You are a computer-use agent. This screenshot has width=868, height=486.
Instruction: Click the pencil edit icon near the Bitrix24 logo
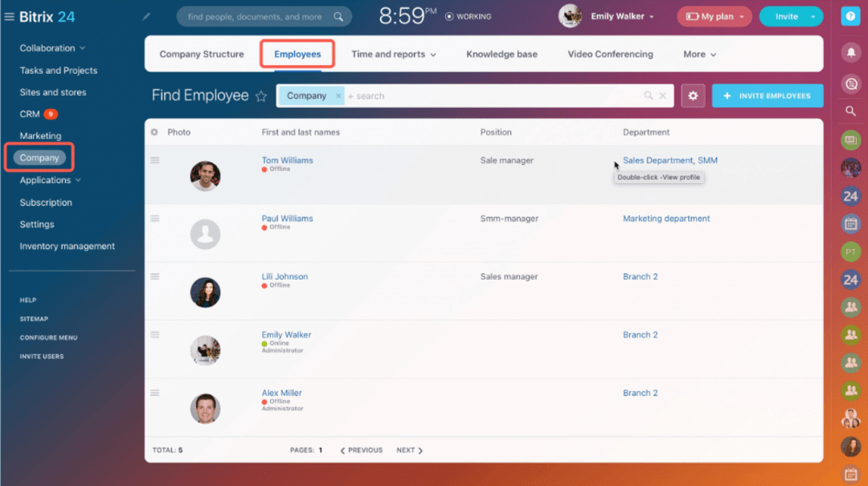[147, 14]
